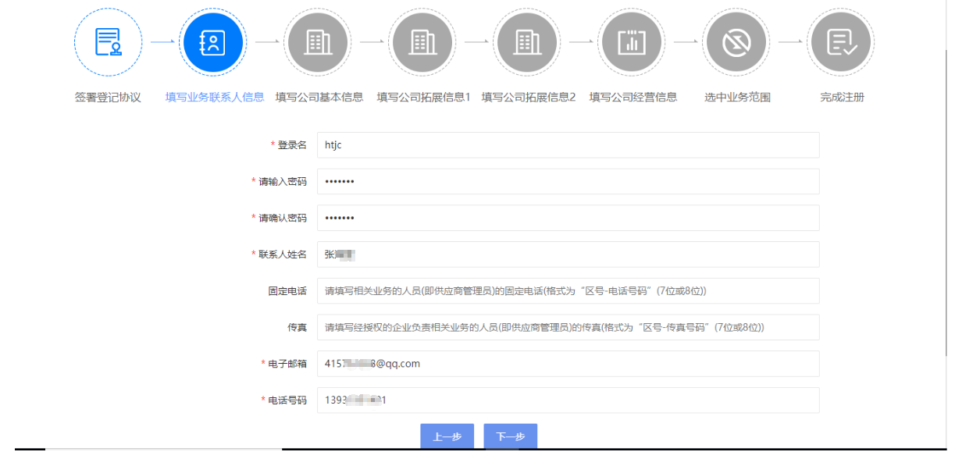Open the 填写公司拓展信息1 step icon
Screen dimensions: 980x459
(422, 42)
